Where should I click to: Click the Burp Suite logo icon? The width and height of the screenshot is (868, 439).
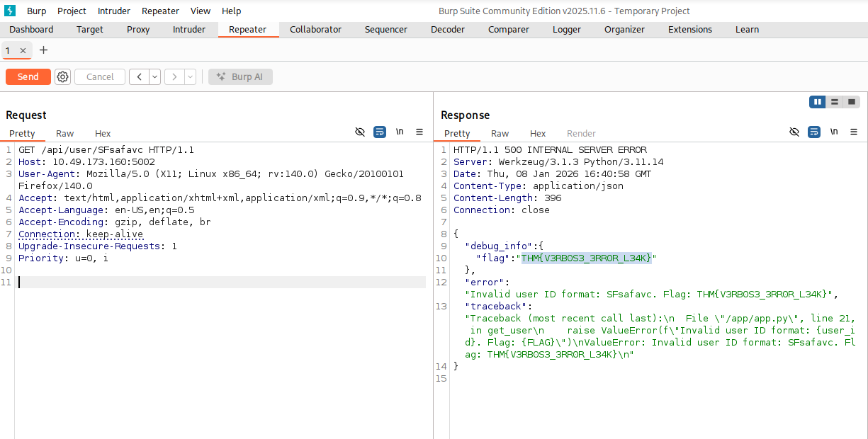pyautogui.click(x=10, y=11)
